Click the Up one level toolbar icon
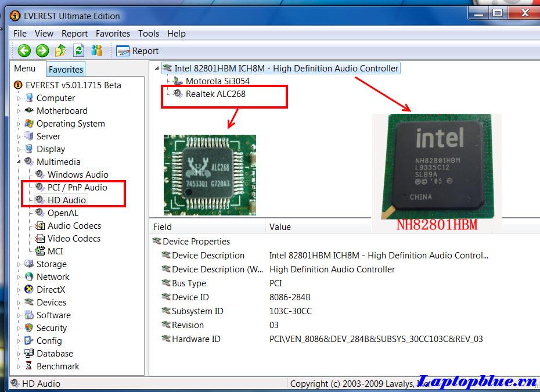This screenshot has width=540, height=392. [60, 51]
